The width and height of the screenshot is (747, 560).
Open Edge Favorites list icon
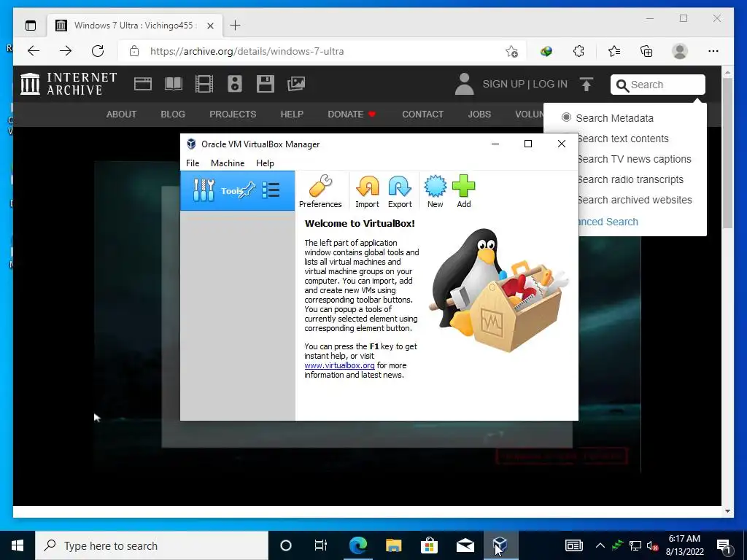point(614,51)
